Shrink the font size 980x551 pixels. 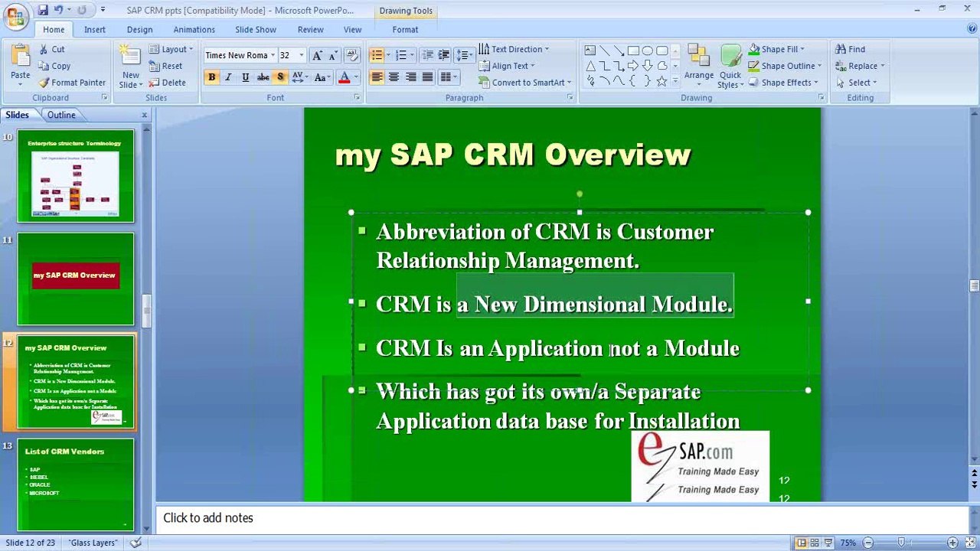(333, 55)
